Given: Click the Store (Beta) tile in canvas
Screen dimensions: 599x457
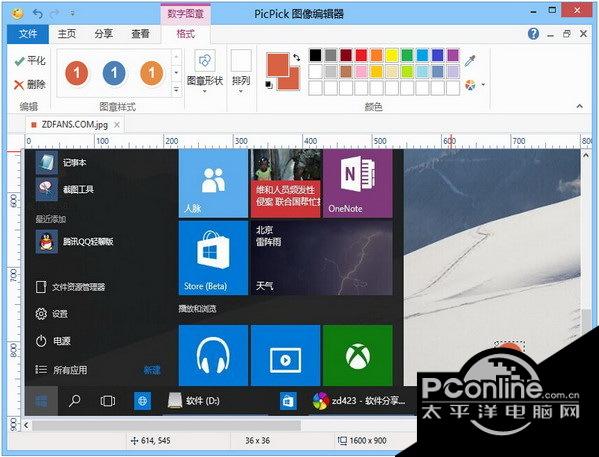Looking at the screenshot, I should click(213, 258).
